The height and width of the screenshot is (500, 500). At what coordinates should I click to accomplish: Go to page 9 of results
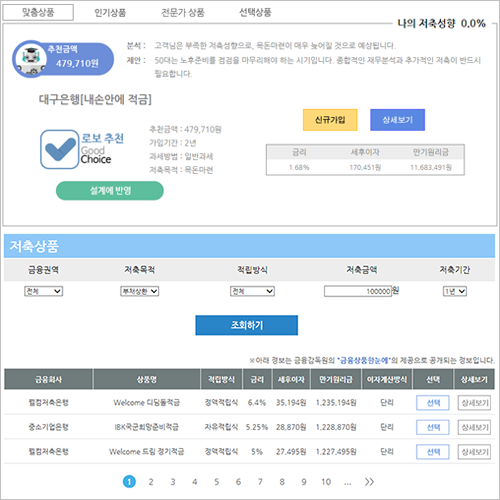[304, 482]
